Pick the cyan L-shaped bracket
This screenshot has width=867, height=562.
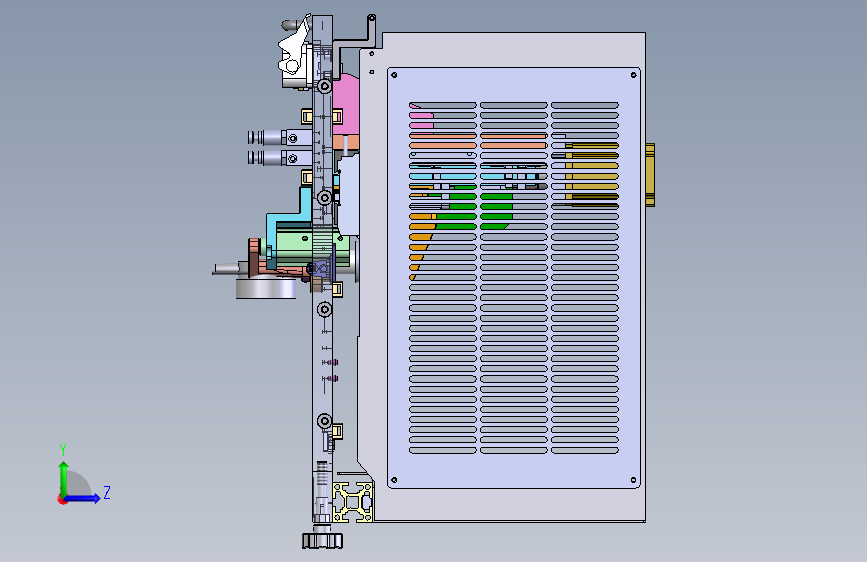(x=288, y=218)
